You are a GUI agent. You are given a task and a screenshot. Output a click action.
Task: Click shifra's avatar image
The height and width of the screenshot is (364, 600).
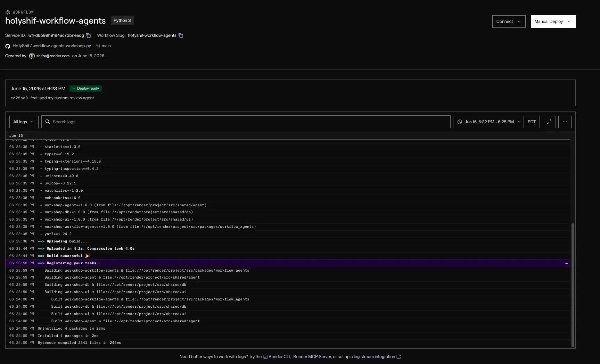coord(32,56)
